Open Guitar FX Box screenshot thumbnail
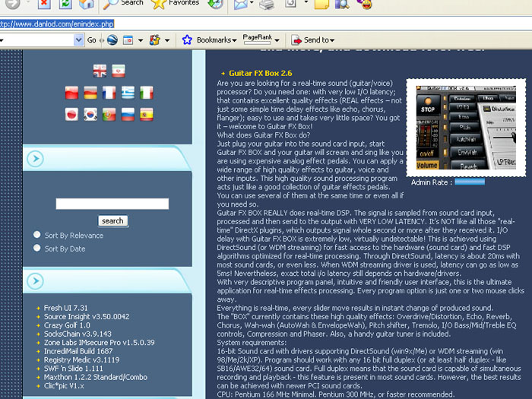532x399 pixels. 466,128
